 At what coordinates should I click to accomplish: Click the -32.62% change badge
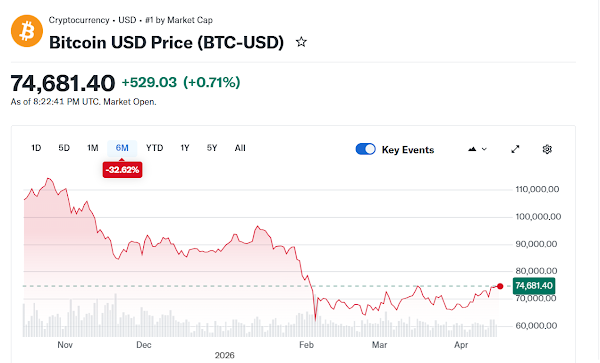pos(122,170)
